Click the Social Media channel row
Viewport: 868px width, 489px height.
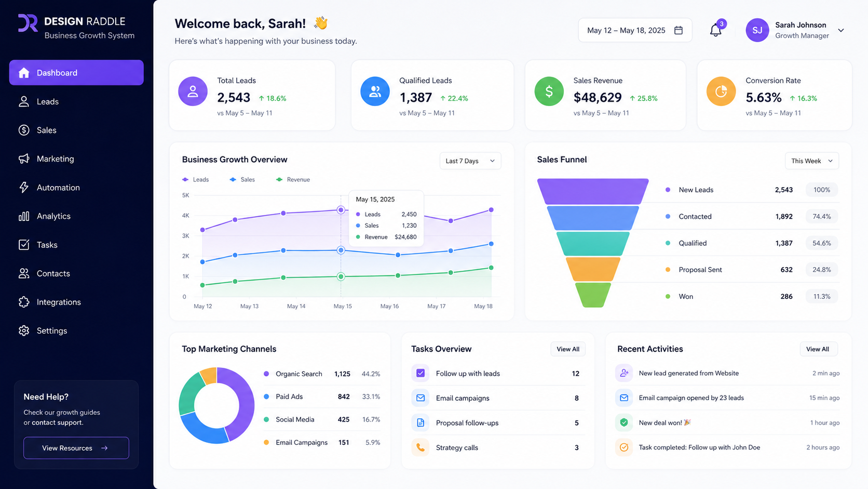pyautogui.click(x=322, y=419)
